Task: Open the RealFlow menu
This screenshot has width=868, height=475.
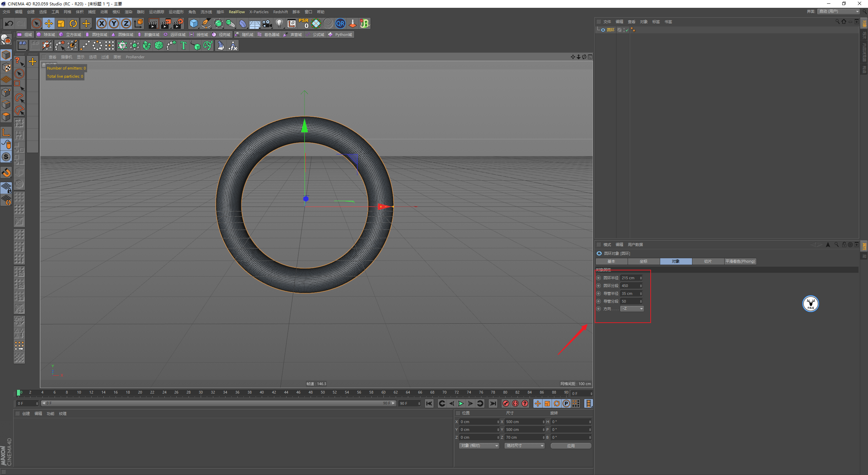Action: coord(236,12)
